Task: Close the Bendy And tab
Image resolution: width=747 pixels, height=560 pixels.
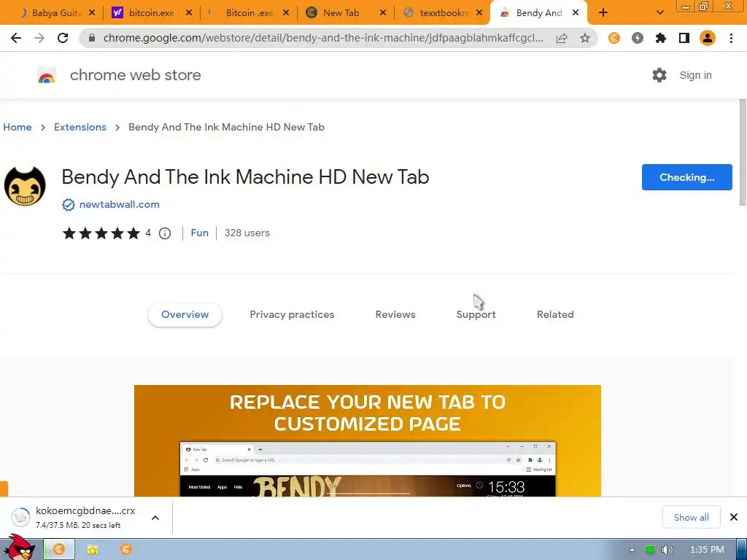Action: [x=576, y=13]
